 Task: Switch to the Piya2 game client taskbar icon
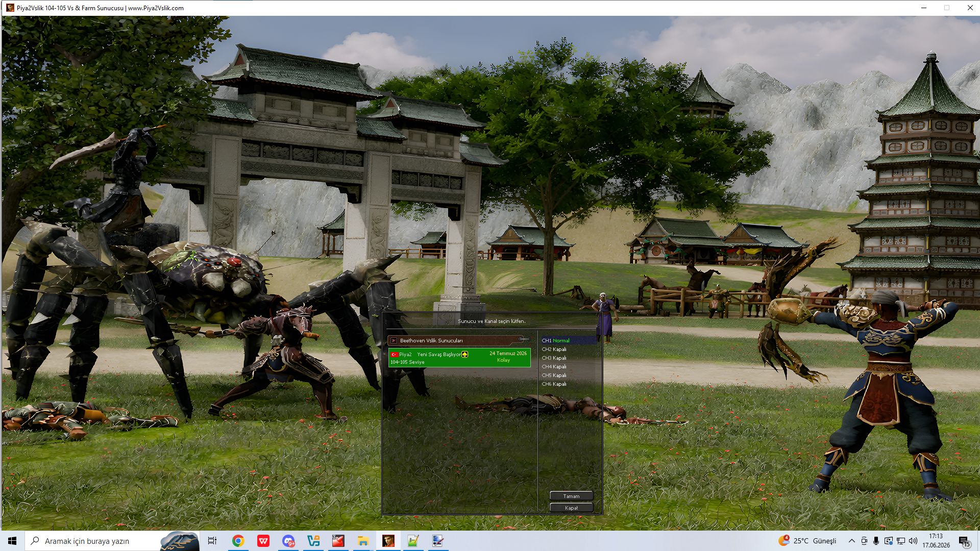(x=388, y=541)
